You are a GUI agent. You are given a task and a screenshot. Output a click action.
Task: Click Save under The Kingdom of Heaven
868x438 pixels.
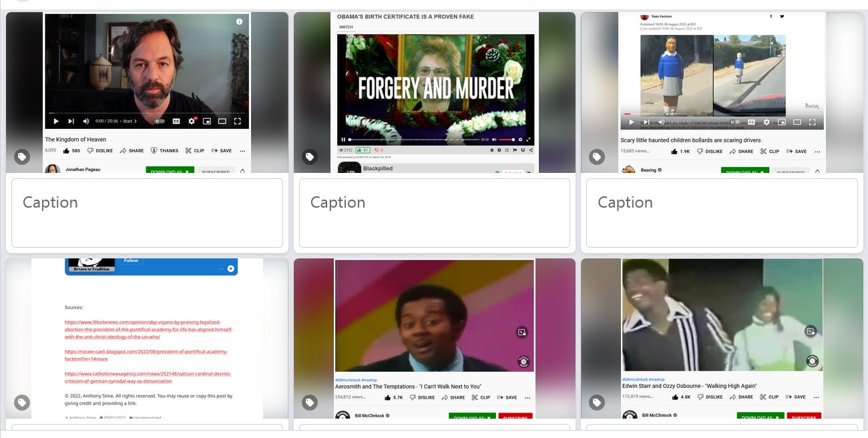[222, 151]
